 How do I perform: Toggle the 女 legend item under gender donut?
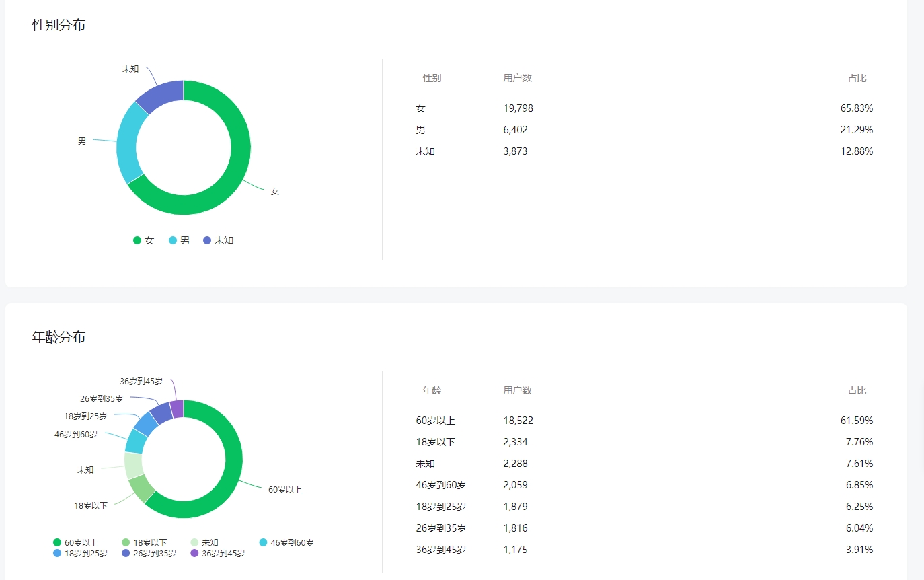tap(143, 240)
